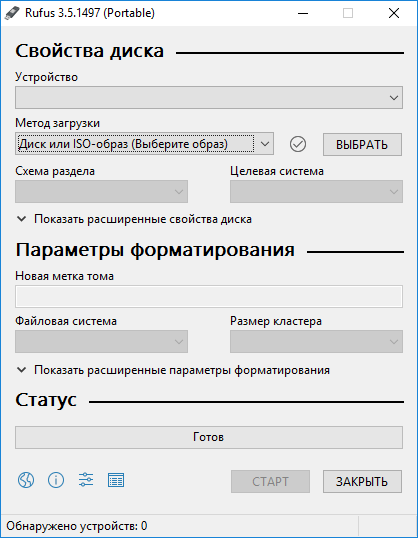Click the Rufus USB icon in title bar
The width and height of the screenshot is (418, 538).
(x=12, y=13)
